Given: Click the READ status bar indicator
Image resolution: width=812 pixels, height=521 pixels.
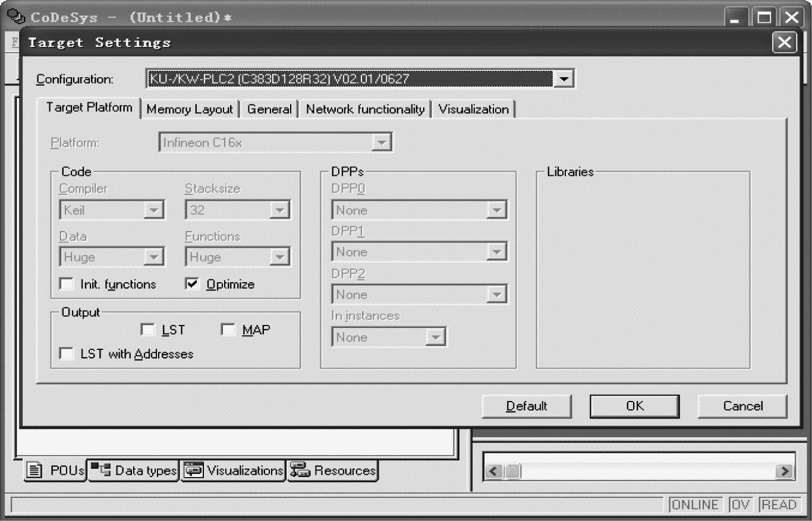Looking at the screenshot, I should click(778, 505).
